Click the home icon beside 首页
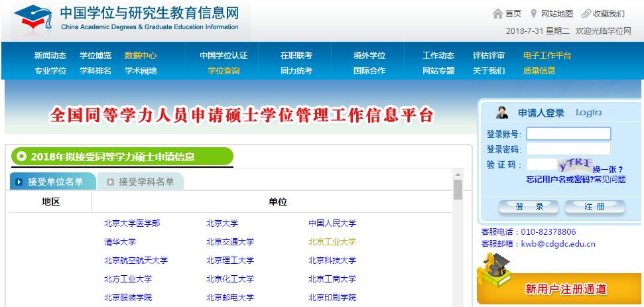The height and width of the screenshot is (307, 644). coord(497,14)
